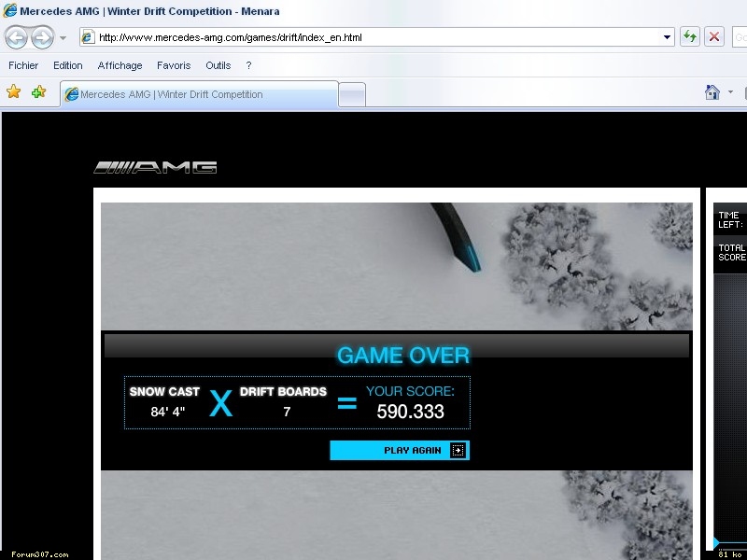
Task: Click the red Stop loading icon
Action: tap(714, 37)
